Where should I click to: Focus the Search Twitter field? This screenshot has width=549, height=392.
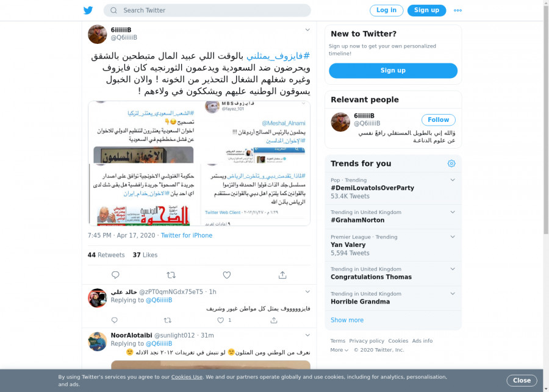coord(207,10)
